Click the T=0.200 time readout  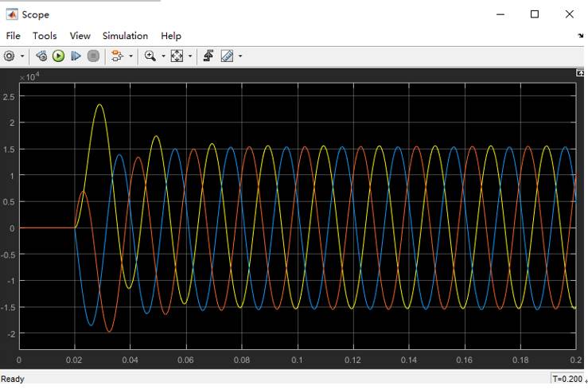(567, 379)
